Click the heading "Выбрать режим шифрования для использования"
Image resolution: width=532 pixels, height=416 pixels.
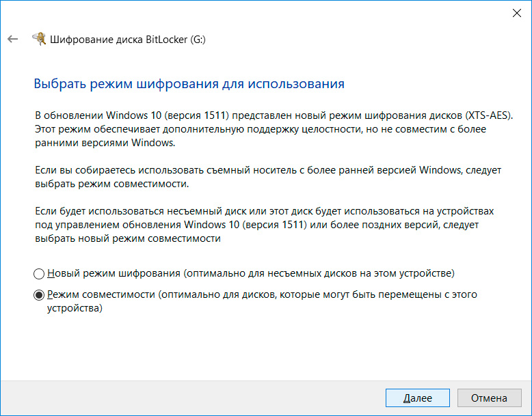[189, 84]
